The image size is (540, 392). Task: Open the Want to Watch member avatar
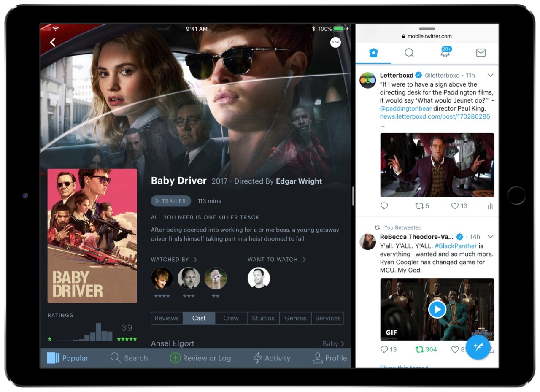259,278
